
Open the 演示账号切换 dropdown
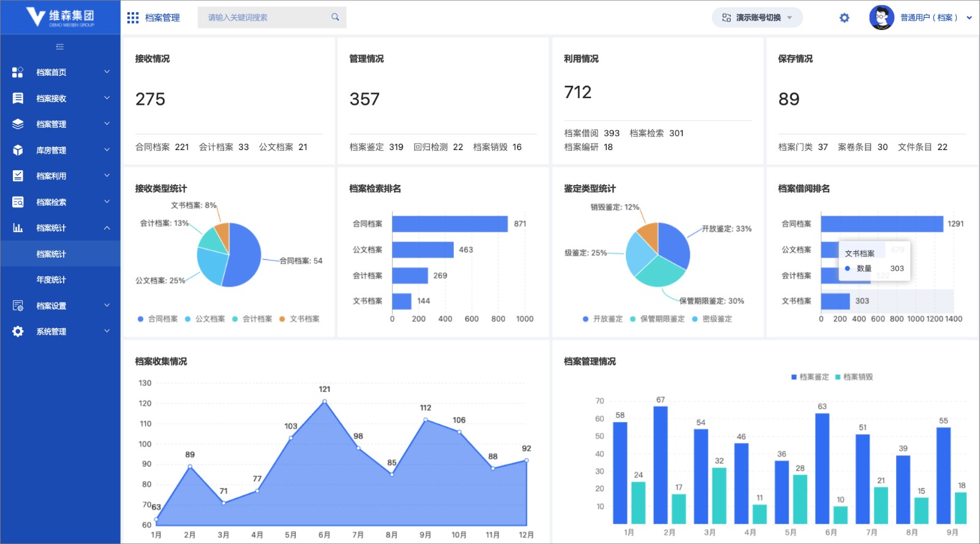click(x=757, y=18)
